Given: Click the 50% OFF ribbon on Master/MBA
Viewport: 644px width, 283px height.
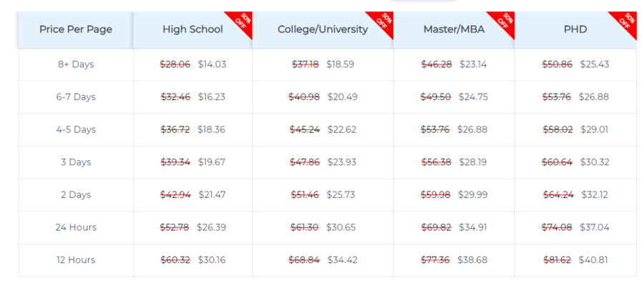Looking at the screenshot, I should click(x=504, y=21).
